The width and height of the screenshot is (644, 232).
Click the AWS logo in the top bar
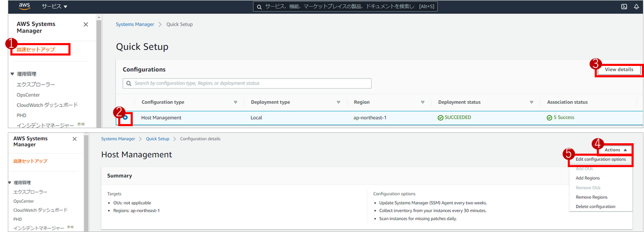(24, 6)
